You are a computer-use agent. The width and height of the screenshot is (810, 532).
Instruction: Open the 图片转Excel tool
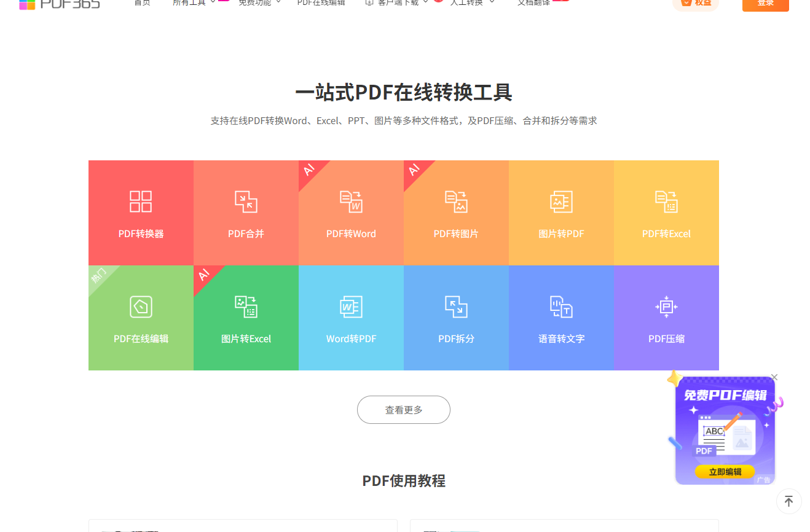coord(246,318)
